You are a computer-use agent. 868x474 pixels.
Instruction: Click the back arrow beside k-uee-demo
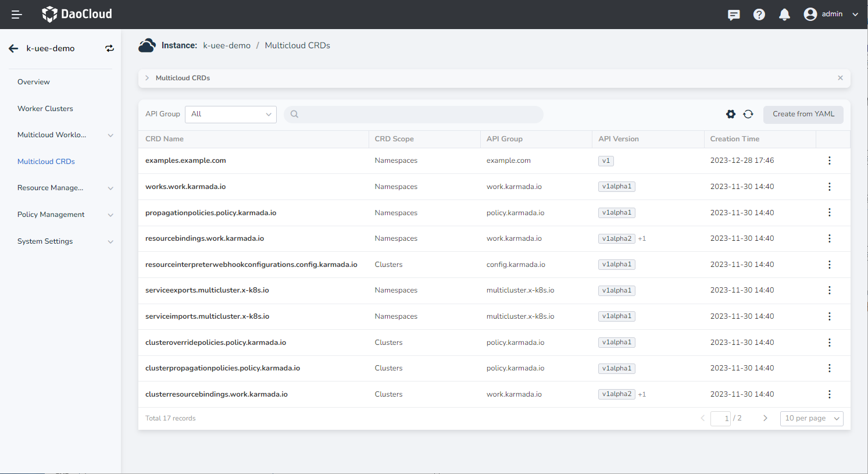(x=13, y=49)
